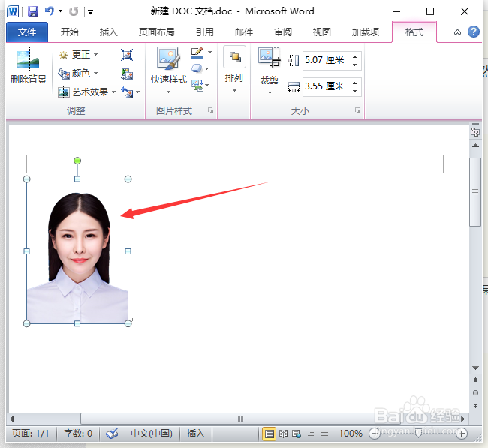Open the Picture Styles (图片样式) dialog launcher
Image resolution: width=488 pixels, height=448 pixels.
coord(211,110)
